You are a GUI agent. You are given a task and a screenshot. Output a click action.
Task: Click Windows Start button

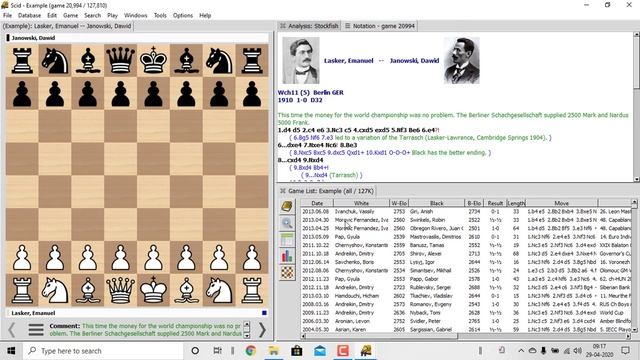pos(11,351)
